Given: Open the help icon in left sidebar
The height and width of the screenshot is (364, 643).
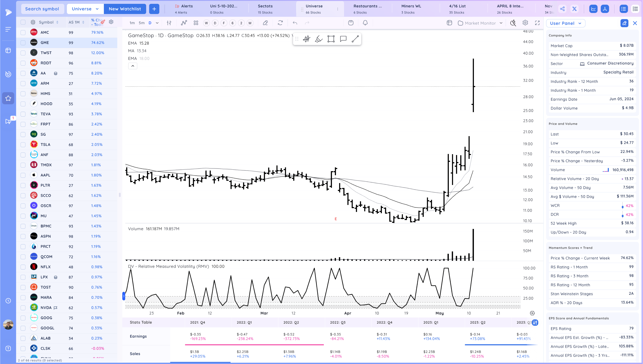Looking at the screenshot, I should click(x=8, y=349).
